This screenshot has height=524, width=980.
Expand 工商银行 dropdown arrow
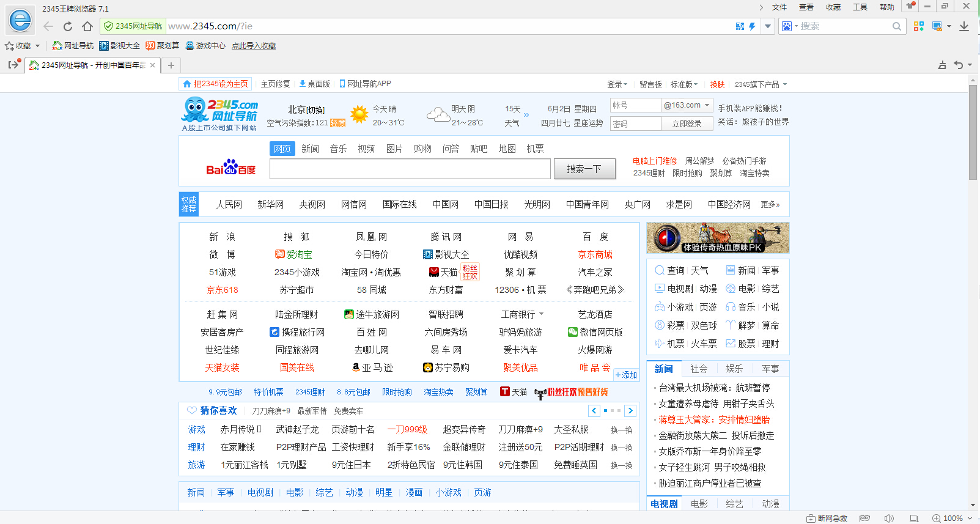coord(541,314)
